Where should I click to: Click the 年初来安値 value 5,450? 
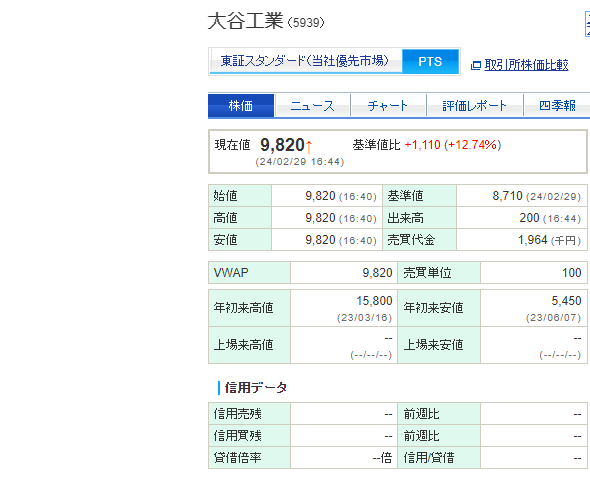(566, 301)
